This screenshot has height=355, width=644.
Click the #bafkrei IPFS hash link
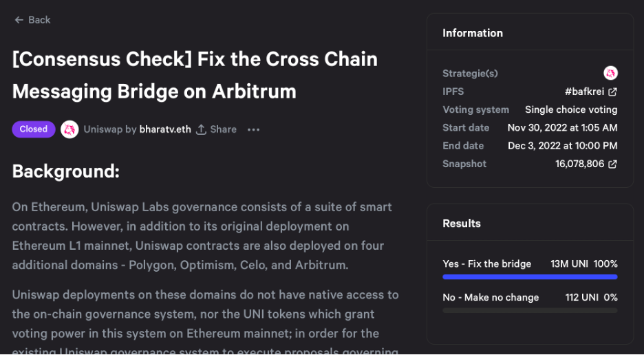pyautogui.click(x=585, y=92)
